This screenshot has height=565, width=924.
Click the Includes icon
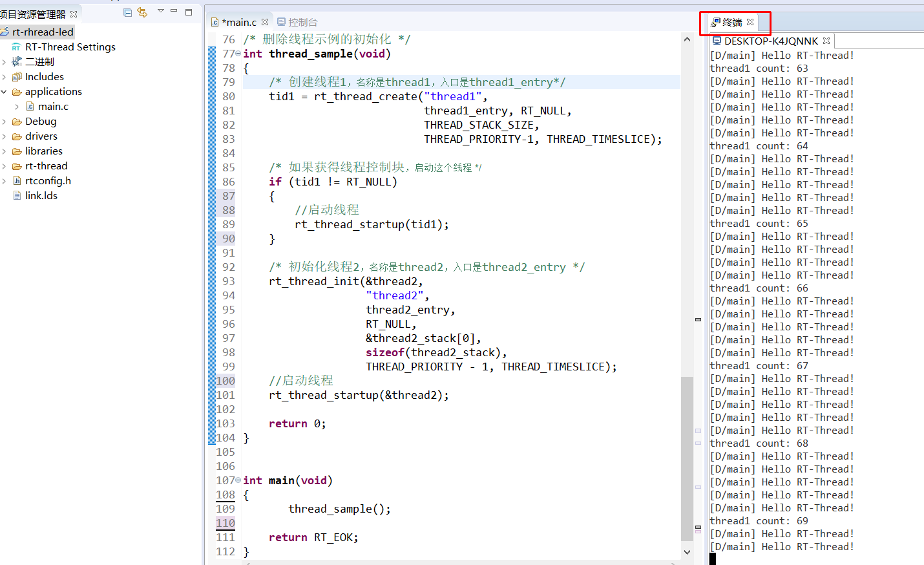point(17,77)
